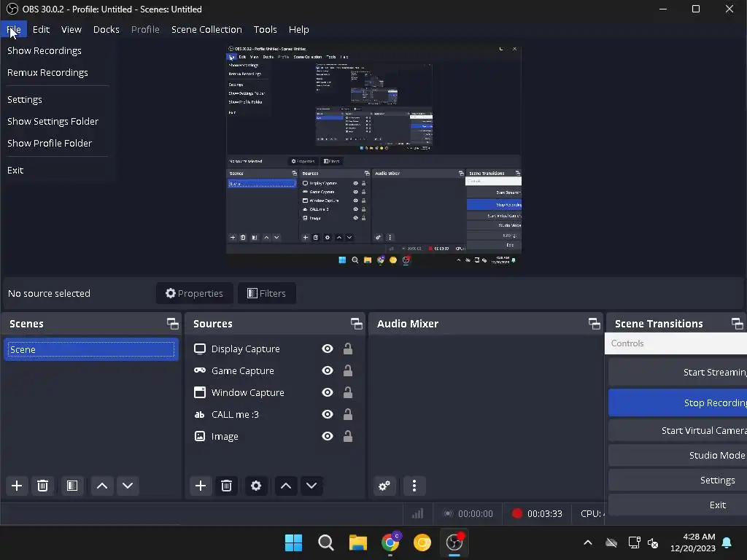Add a new scene with the plus icon

pos(17,486)
